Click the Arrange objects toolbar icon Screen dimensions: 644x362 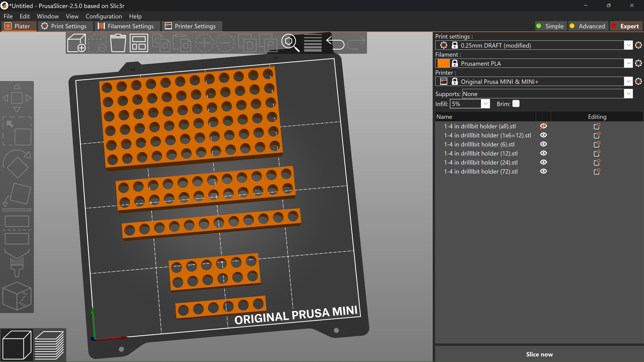139,43
